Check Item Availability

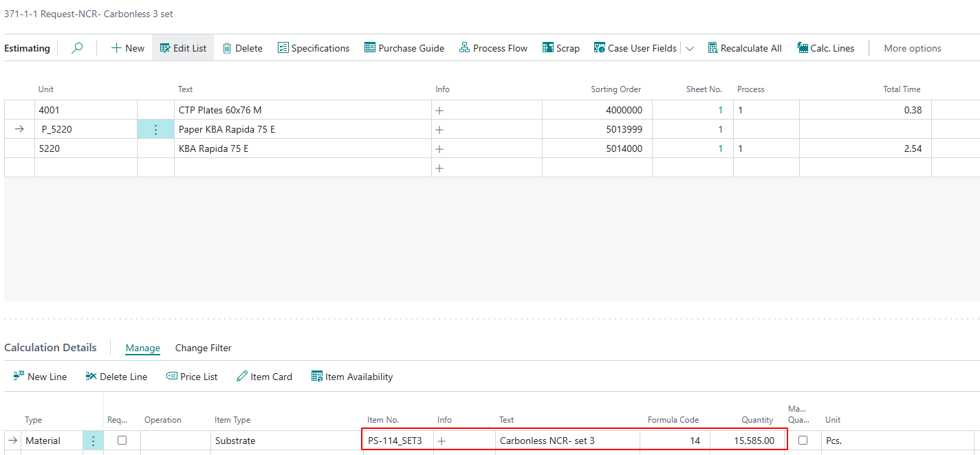point(352,377)
